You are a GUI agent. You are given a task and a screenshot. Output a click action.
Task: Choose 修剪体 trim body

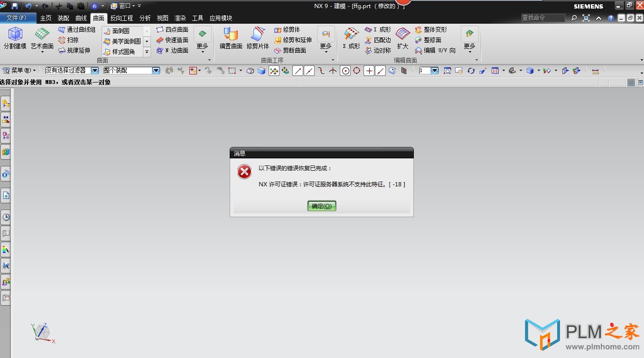[x=287, y=29]
